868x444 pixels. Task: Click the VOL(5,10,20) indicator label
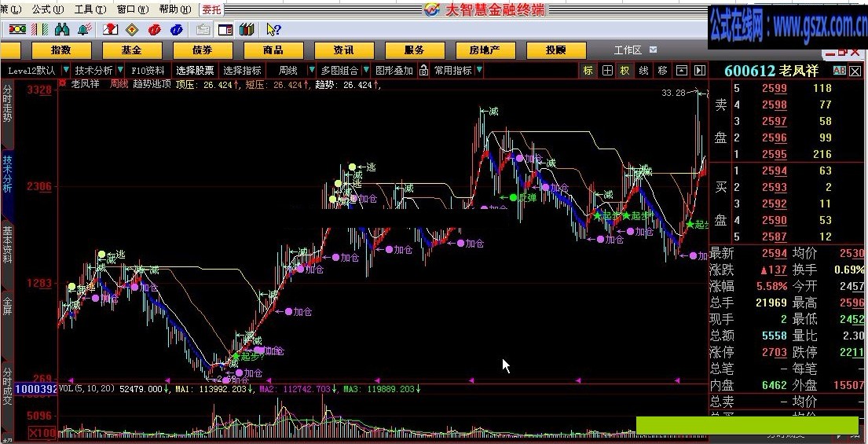[87, 389]
